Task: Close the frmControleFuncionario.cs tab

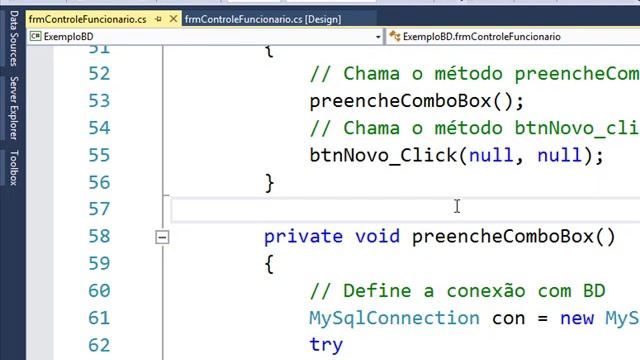Action: click(173, 19)
